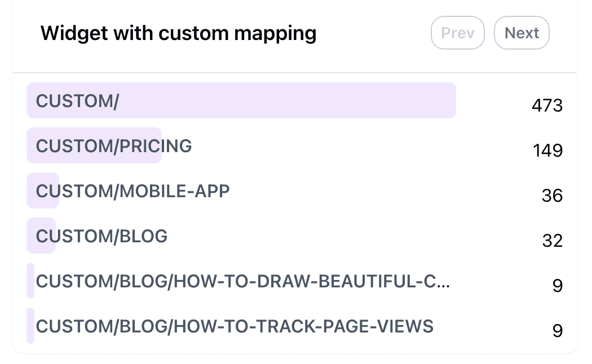The height and width of the screenshot is (364, 592).
Task: Click the left edge of the CUSTOM/PRICING bar
Action: pos(30,146)
